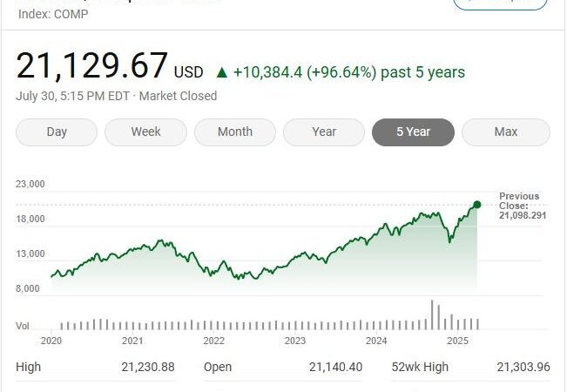Select the 5 Year range tab

pos(413,132)
